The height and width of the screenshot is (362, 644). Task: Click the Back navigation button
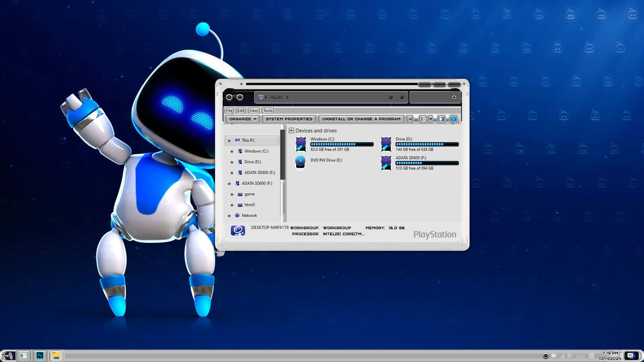tap(229, 98)
